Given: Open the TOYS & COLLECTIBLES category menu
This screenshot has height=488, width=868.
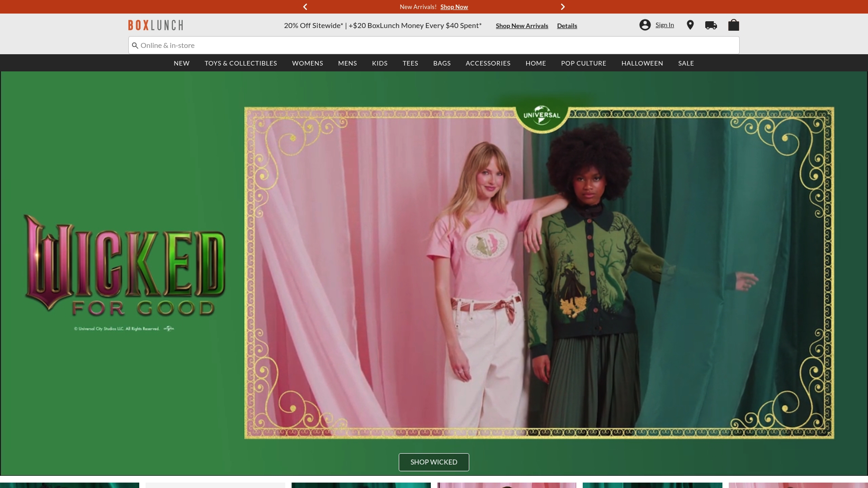Looking at the screenshot, I should (x=241, y=63).
